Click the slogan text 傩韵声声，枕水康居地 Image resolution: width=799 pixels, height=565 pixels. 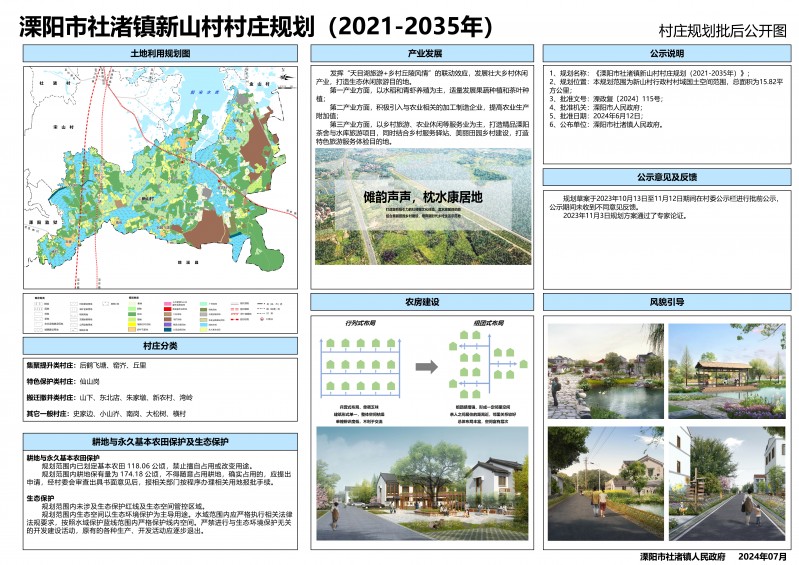click(x=423, y=197)
